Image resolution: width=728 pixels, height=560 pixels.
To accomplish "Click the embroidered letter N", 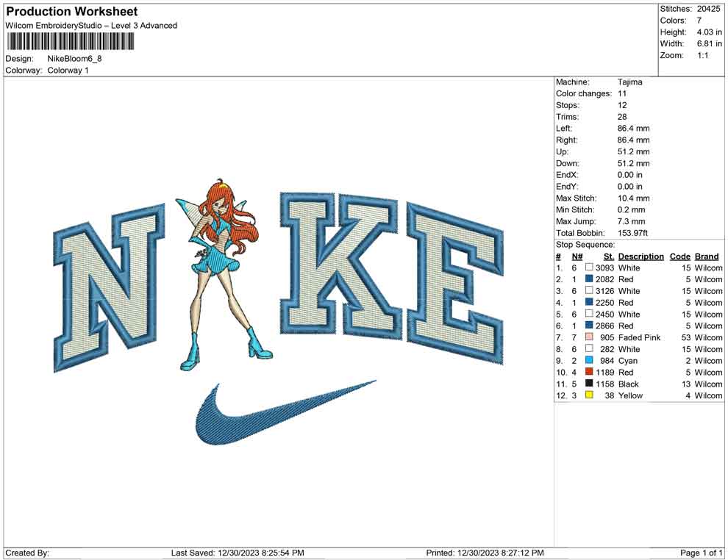I will coord(110,287).
